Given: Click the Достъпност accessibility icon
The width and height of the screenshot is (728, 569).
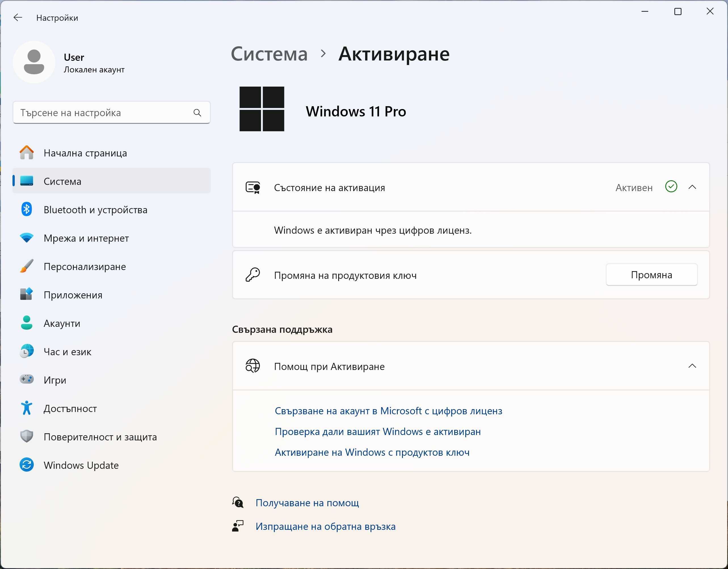Looking at the screenshot, I should (x=27, y=408).
